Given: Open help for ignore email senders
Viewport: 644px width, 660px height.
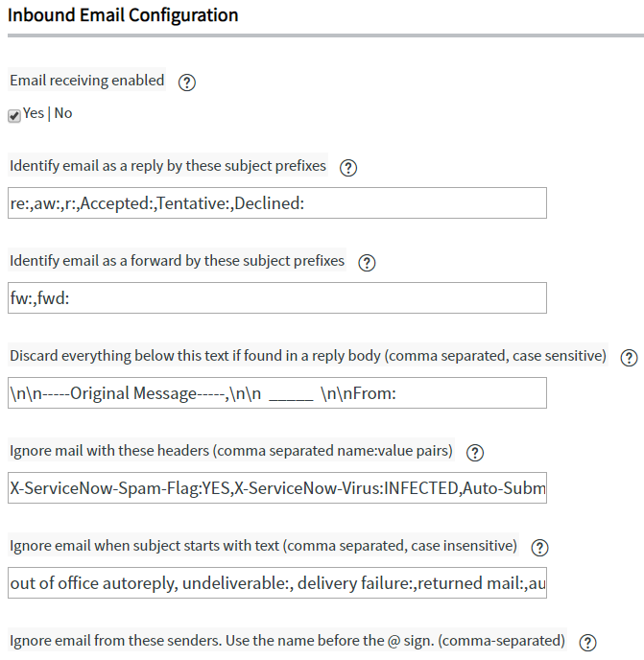Looking at the screenshot, I should pos(587,643).
